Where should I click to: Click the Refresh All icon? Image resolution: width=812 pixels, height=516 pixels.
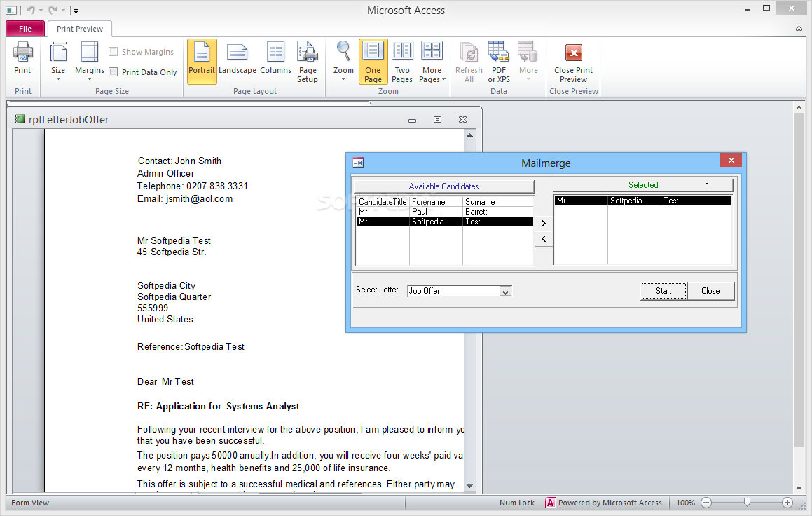[x=469, y=62]
